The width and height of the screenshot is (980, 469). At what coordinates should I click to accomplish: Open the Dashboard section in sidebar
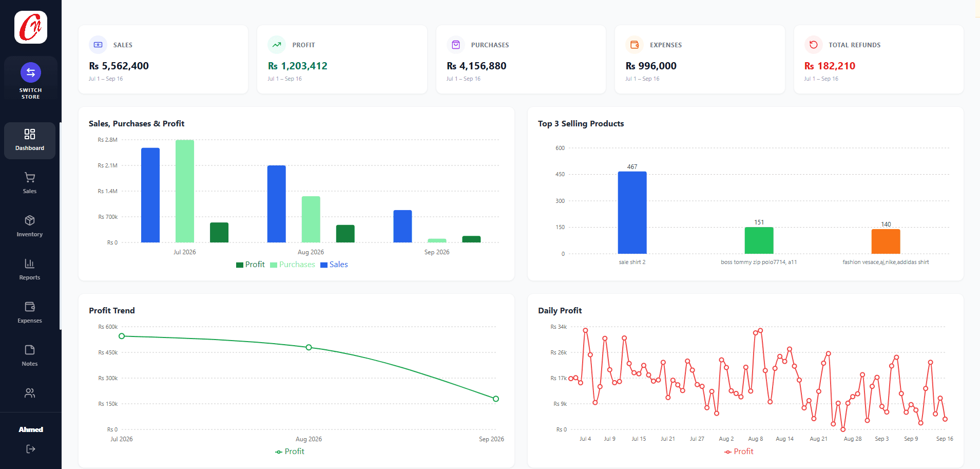coord(30,140)
